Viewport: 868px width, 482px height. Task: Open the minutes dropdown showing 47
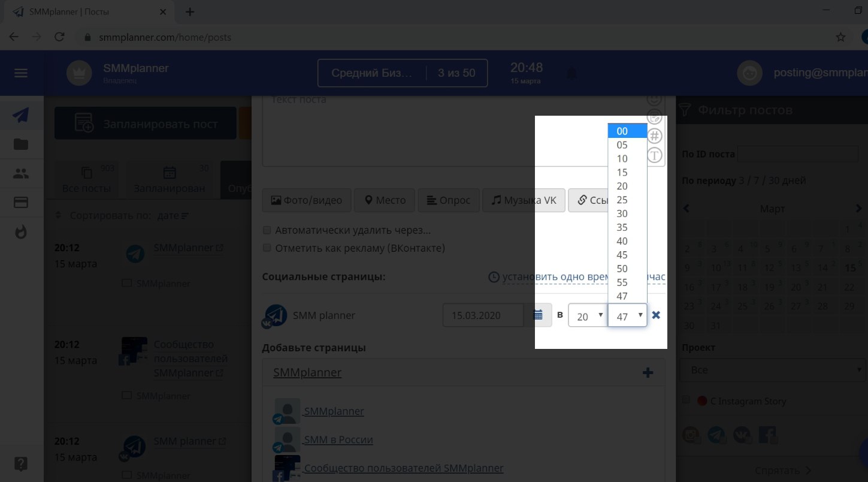(x=628, y=315)
